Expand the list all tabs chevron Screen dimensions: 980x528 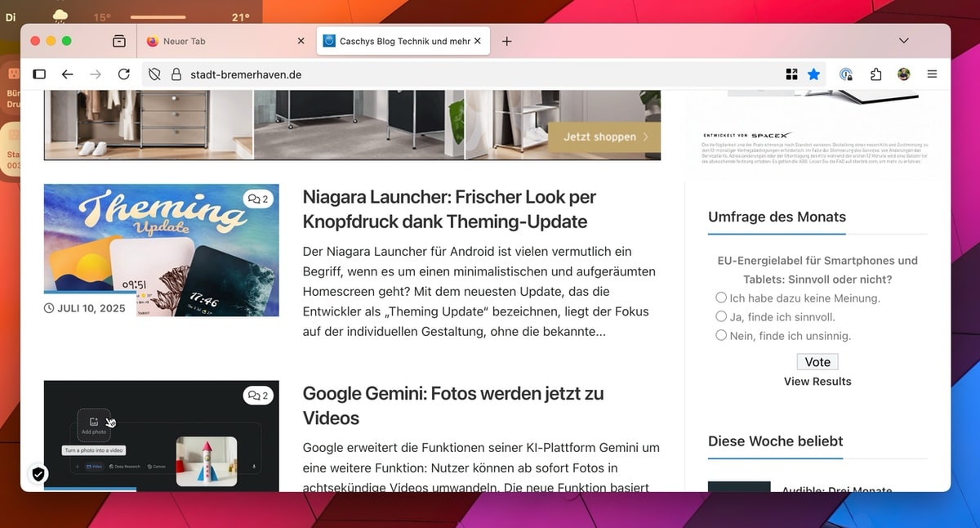click(x=903, y=41)
